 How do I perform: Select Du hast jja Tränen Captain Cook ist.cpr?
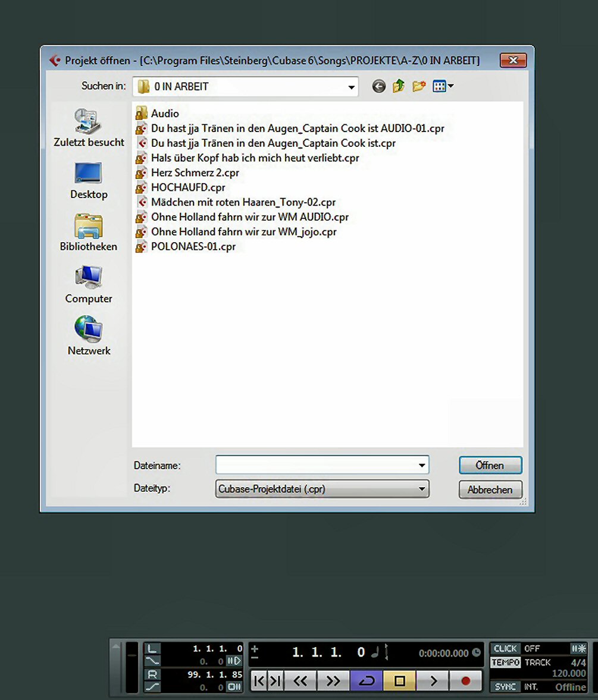pos(266,143)
